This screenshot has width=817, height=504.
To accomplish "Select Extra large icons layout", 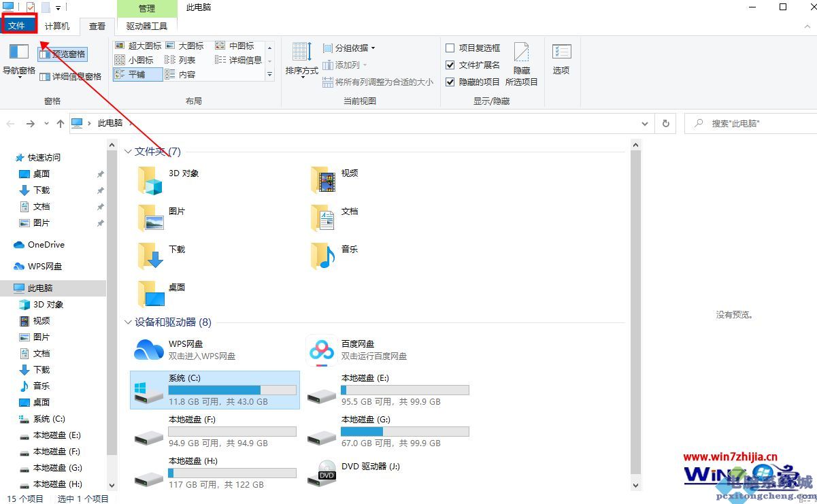I will (138, 46).
